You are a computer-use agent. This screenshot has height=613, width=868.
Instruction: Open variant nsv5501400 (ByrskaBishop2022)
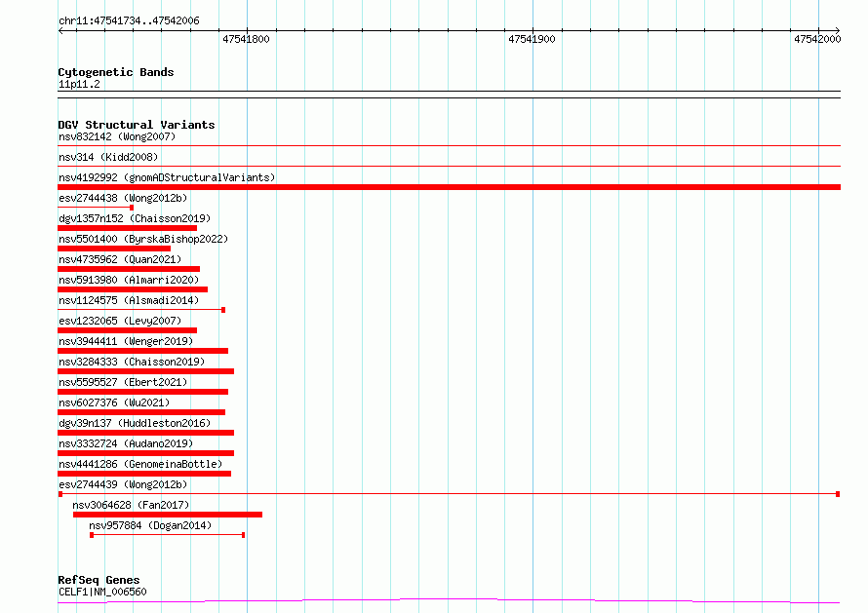pyautogui.click(x=143, y=239)
